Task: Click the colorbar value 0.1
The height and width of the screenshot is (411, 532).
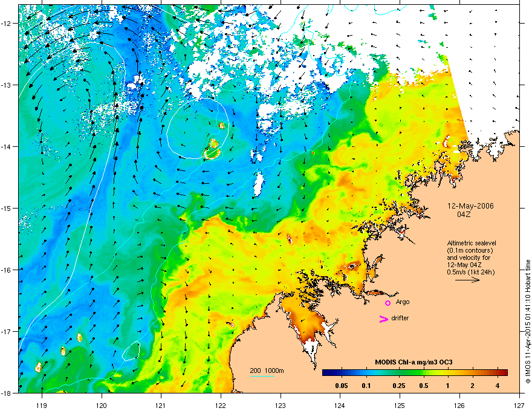Action: pos(366,386)
